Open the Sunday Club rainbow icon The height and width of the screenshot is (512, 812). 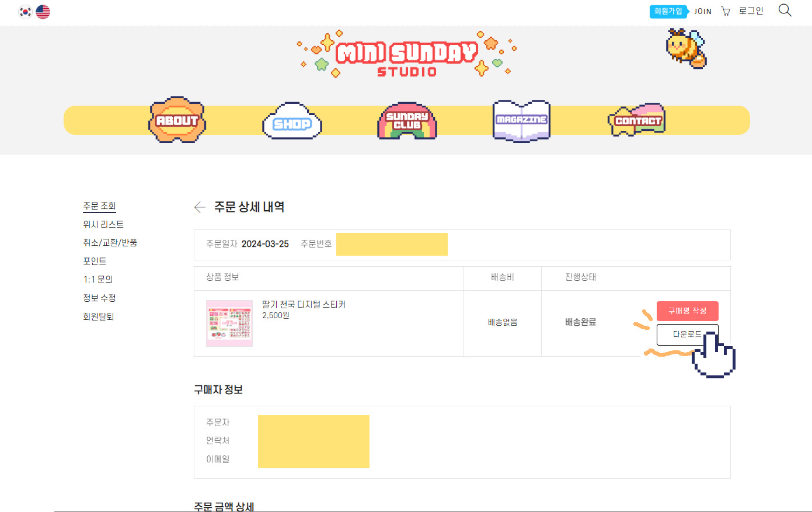click(407, 121)
